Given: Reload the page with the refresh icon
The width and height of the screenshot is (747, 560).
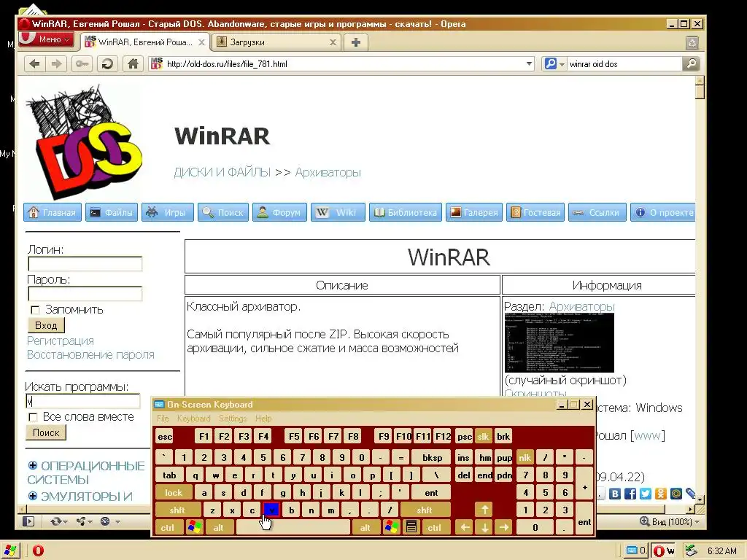Looking at the screenshot, I should click(107, 64).
